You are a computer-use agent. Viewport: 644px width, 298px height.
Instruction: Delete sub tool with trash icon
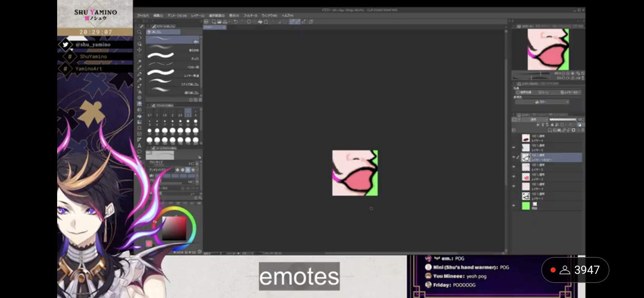pyautogui.click(x=200, y=100)
